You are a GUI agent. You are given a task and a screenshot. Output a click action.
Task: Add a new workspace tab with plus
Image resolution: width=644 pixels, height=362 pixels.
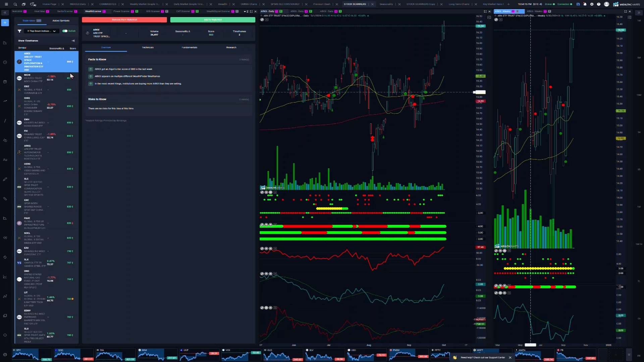(x=508, y=4)
